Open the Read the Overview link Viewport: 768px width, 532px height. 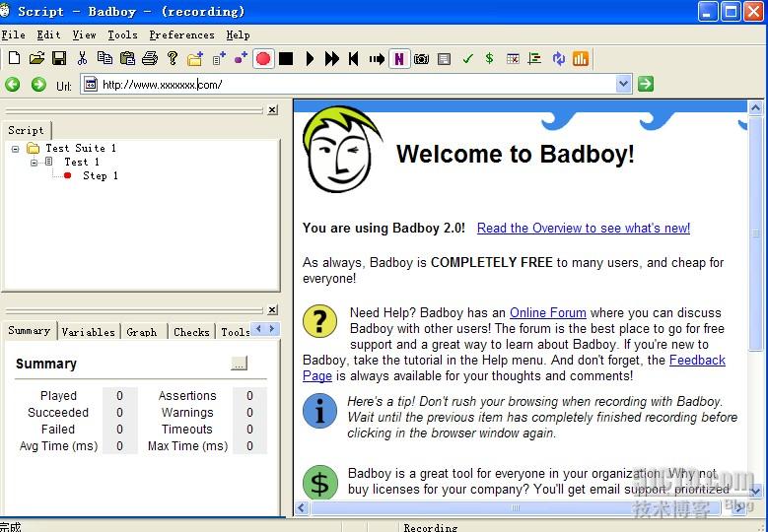coord(584,228)
